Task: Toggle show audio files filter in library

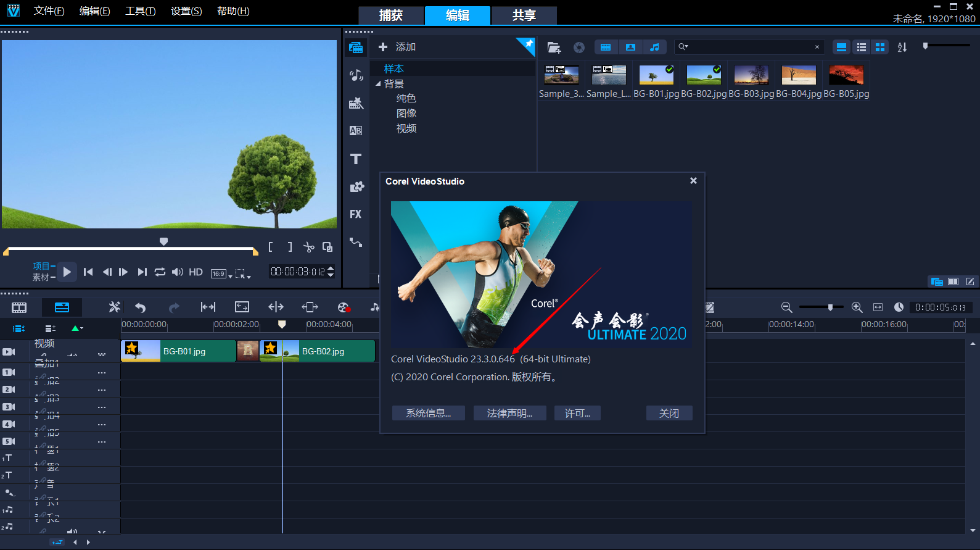Action: 654,47
